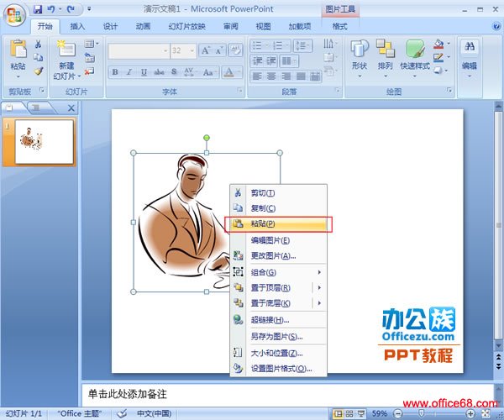Cut using the ribbon scissors icon

(x=39, y=44)
